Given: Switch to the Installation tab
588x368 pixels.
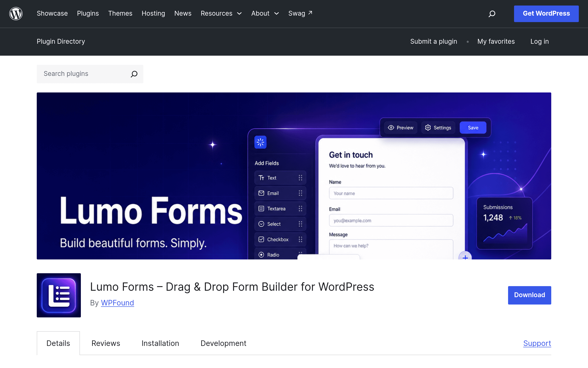Looking at the screenshot, I should 160,343.
